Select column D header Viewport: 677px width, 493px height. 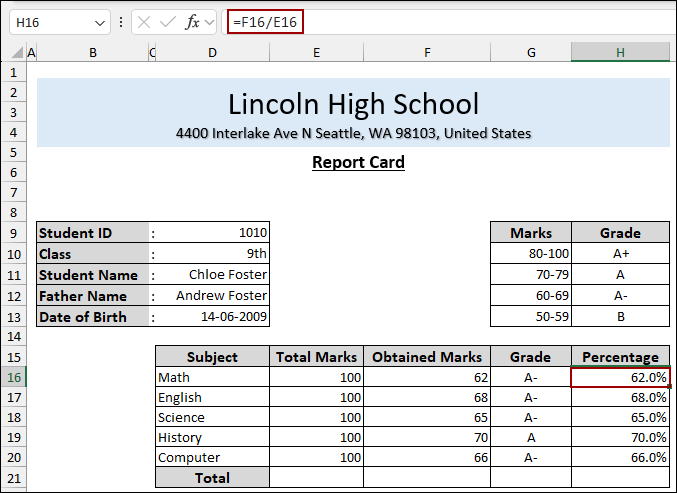[x=212, y=53]
